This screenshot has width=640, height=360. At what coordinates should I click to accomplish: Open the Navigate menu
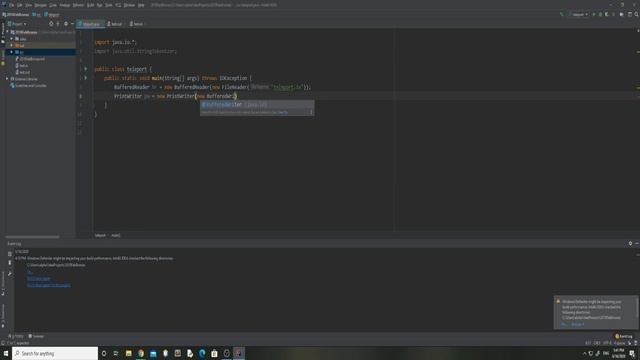click(x=40, y=5)
